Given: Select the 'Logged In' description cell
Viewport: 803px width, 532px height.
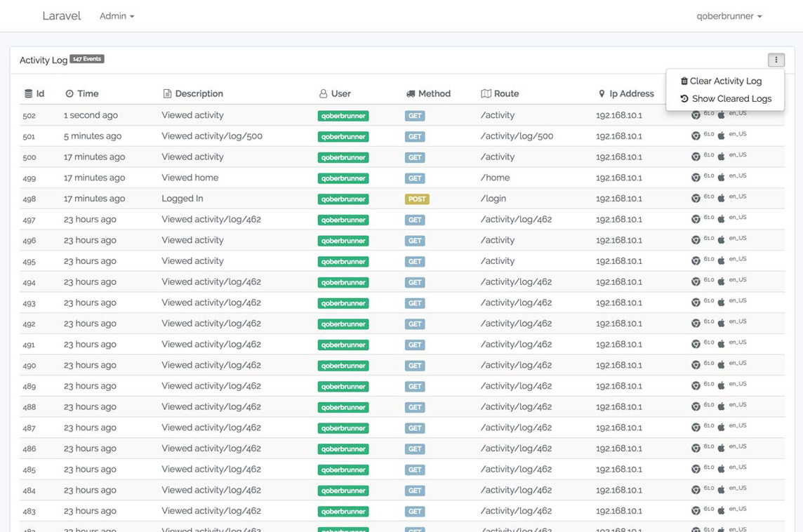Looking at the screenshot, I should [x=182, y=199].
